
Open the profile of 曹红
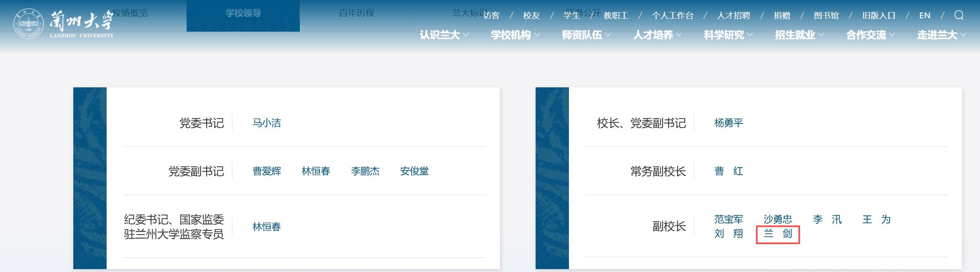(x=728, y=171)
